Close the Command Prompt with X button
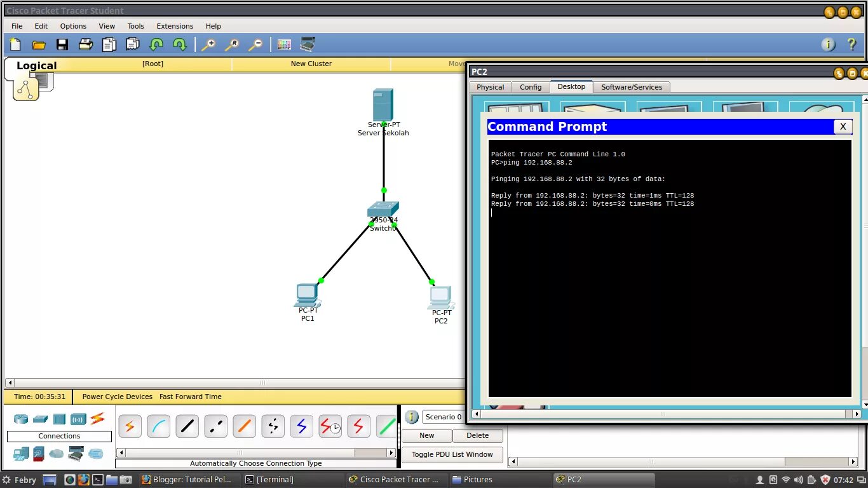The height and width of the screenshot is (488, 868). 843,126
